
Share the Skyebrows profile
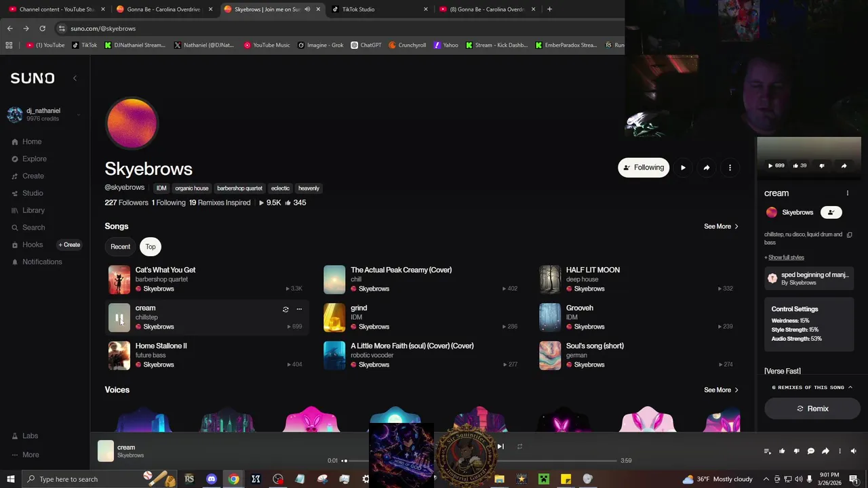coord(707,167)
